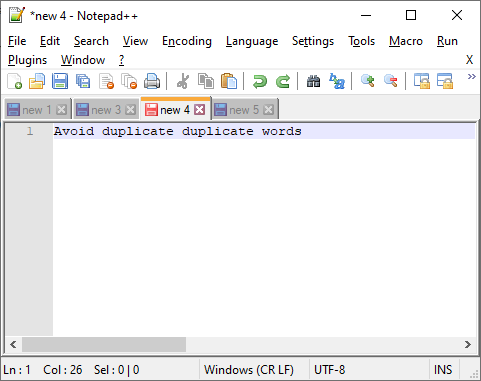The height and width of the screenshot is (381, 481).
Task: Switch to the new 1 tab
Action: click(x=37, y=110)
